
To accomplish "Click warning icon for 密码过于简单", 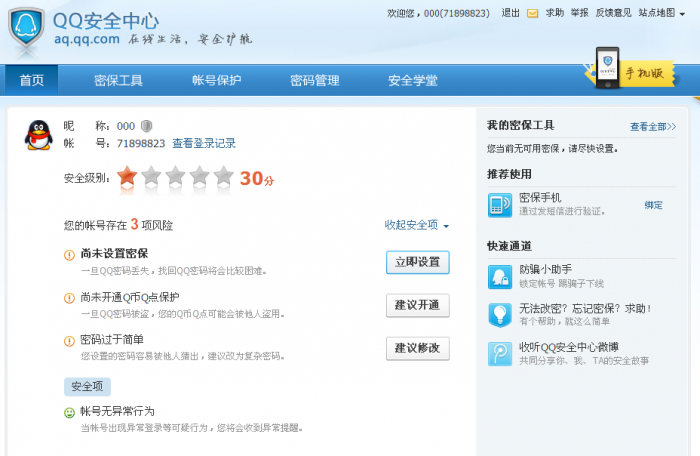I will pyautogui.click(x=69, y=341).
